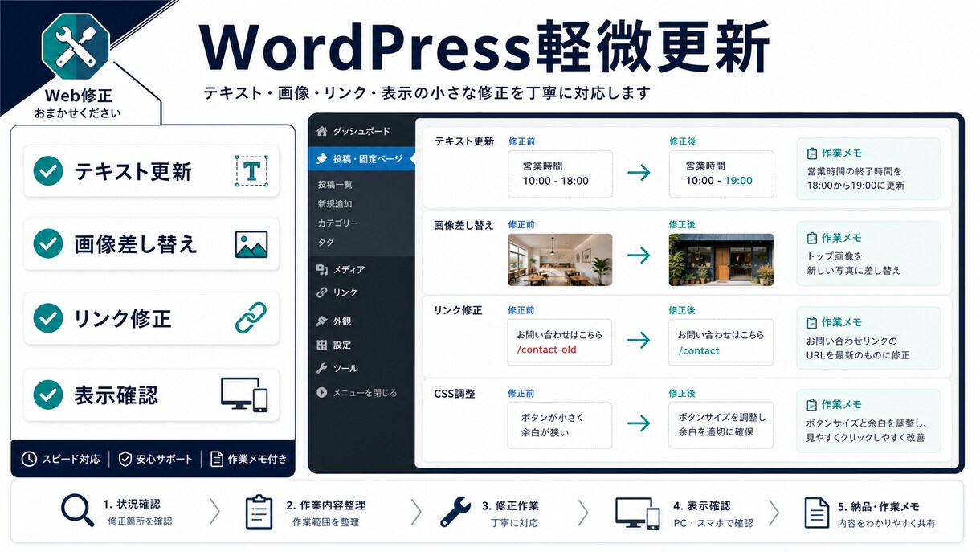This screenshot has height=552, width=980.
Task: Click the memo icon in テキスト更新 作業メモ
Action: (x=812, y=153)
